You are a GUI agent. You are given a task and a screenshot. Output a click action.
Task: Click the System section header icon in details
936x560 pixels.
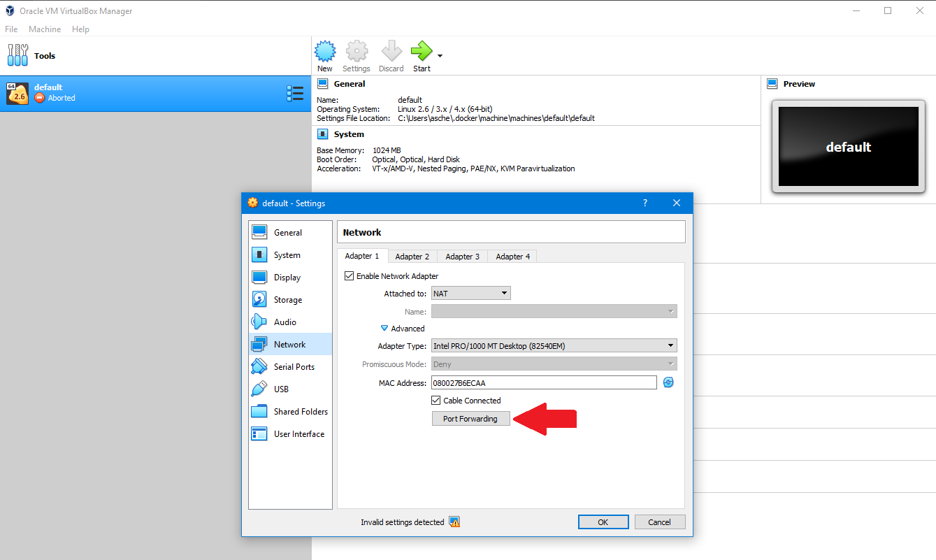(322, 134)
